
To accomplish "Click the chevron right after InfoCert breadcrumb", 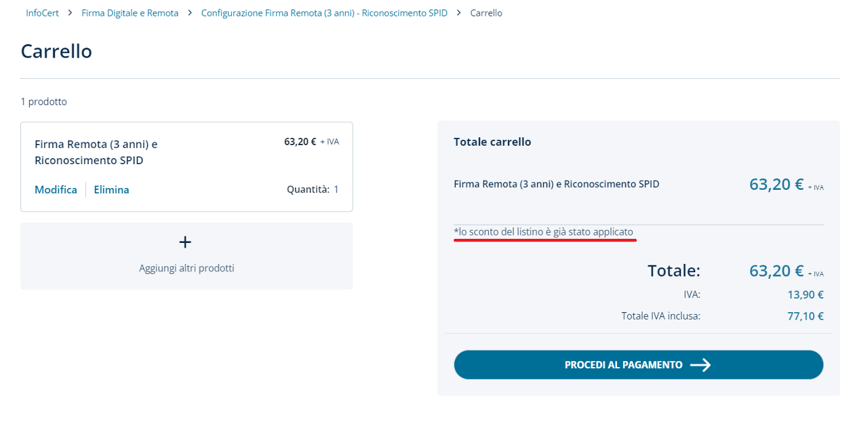I will [70, 13].
